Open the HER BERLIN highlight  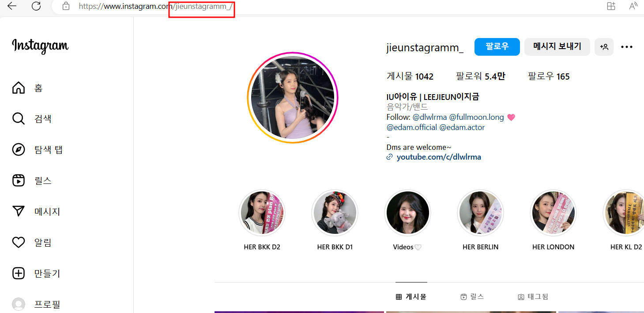click(x=480, y=213)
